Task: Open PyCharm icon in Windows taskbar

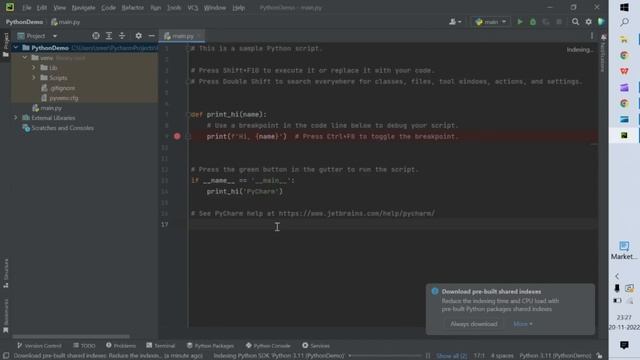Action: tap(624, 135)
